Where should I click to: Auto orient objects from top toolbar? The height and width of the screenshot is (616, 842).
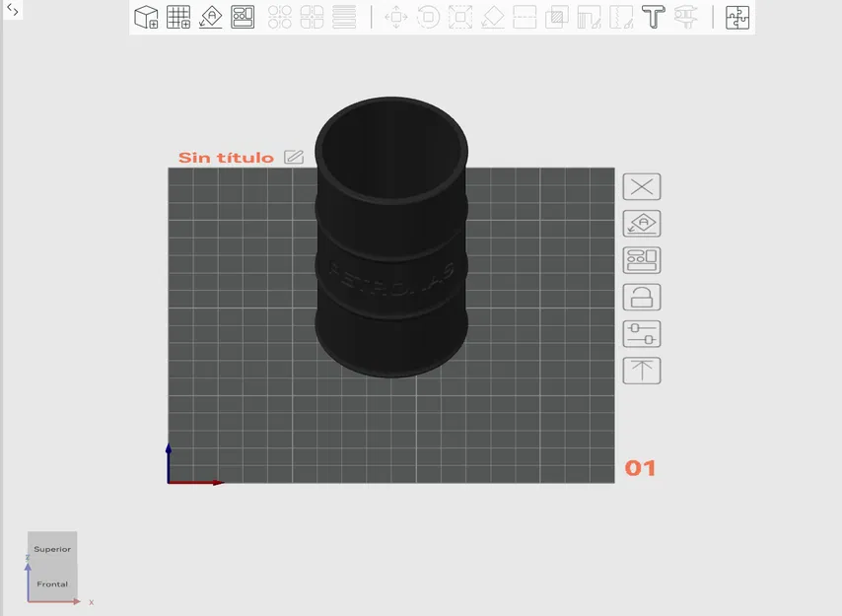(x=211, y=17)
